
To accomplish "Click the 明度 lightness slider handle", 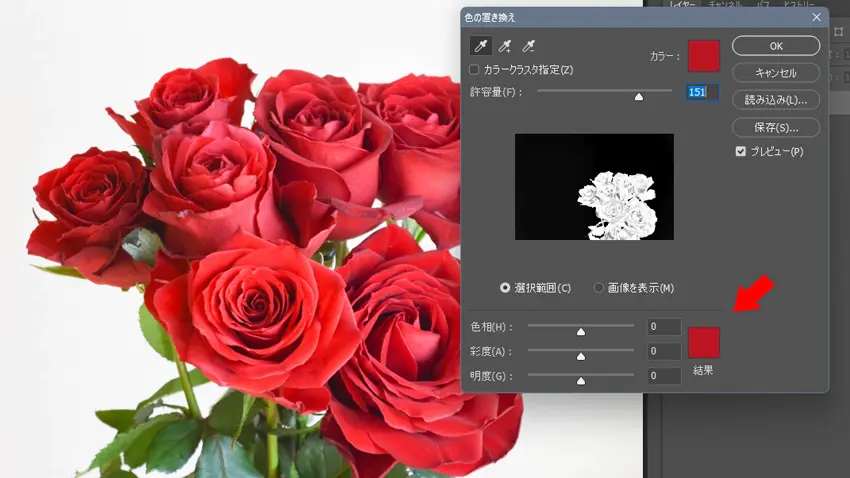I will pos(580,381).
